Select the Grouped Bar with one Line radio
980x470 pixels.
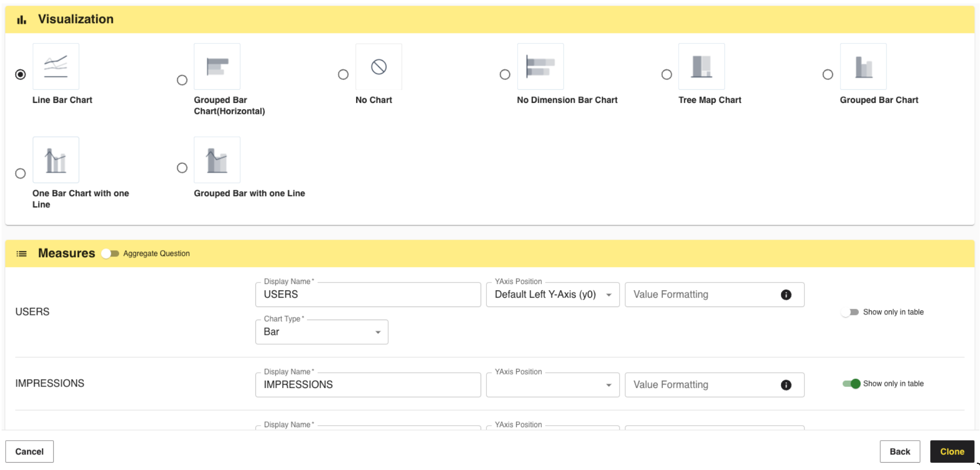182,168
